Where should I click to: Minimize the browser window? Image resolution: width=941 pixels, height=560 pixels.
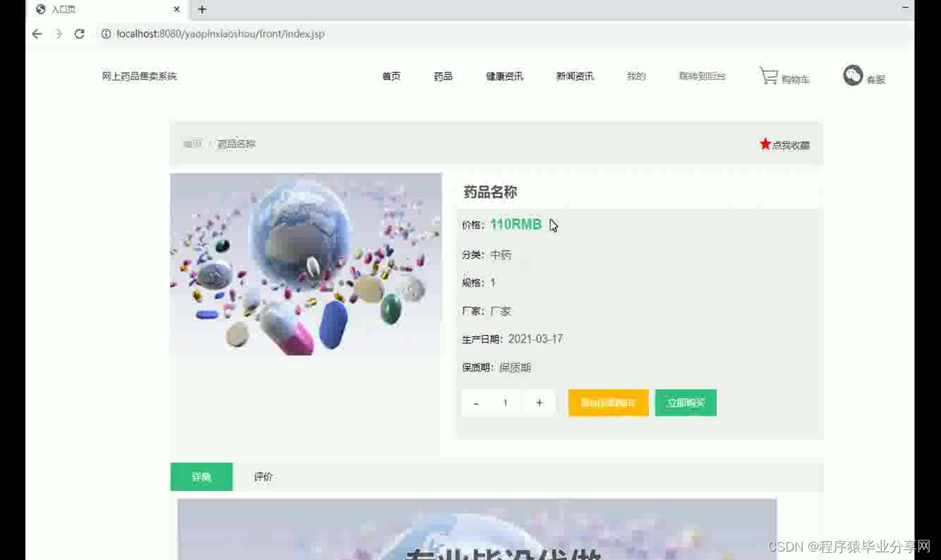905,8
